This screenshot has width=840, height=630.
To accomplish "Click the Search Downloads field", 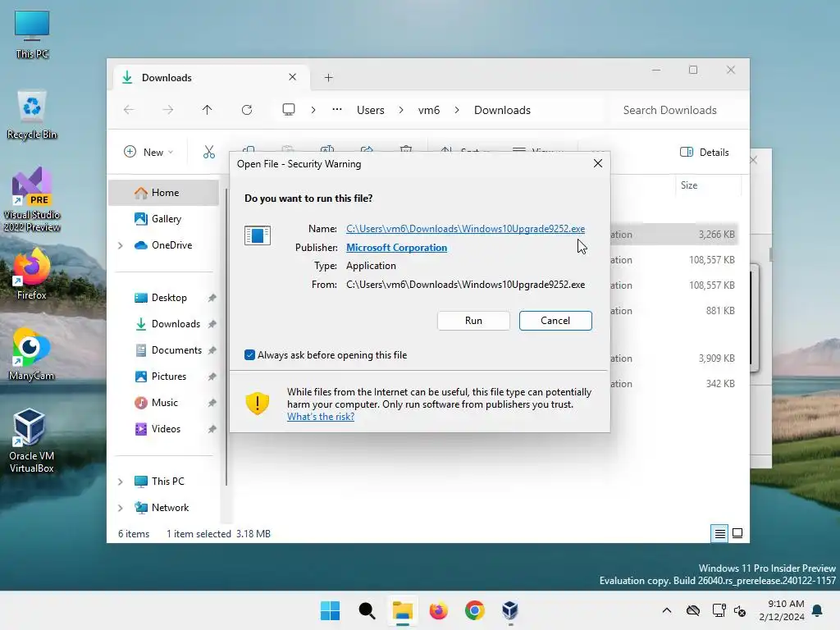I will click(x=675, y=110).
